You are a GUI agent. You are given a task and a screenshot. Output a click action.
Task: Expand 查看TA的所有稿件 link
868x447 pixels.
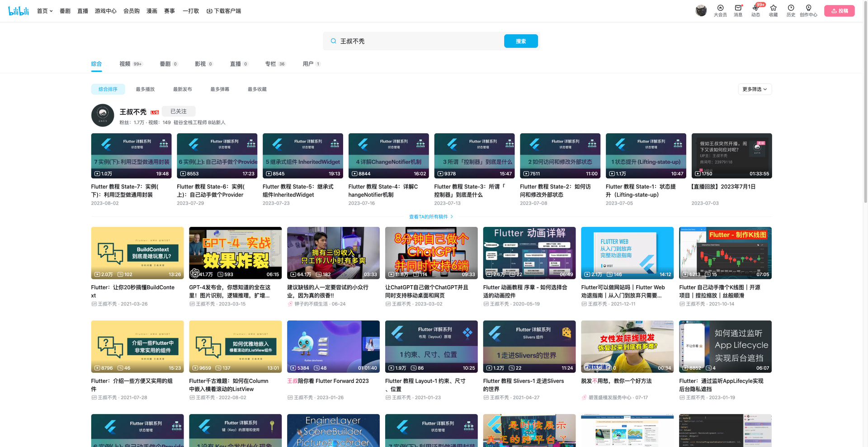pyautogui.click(x=431, y=217)
